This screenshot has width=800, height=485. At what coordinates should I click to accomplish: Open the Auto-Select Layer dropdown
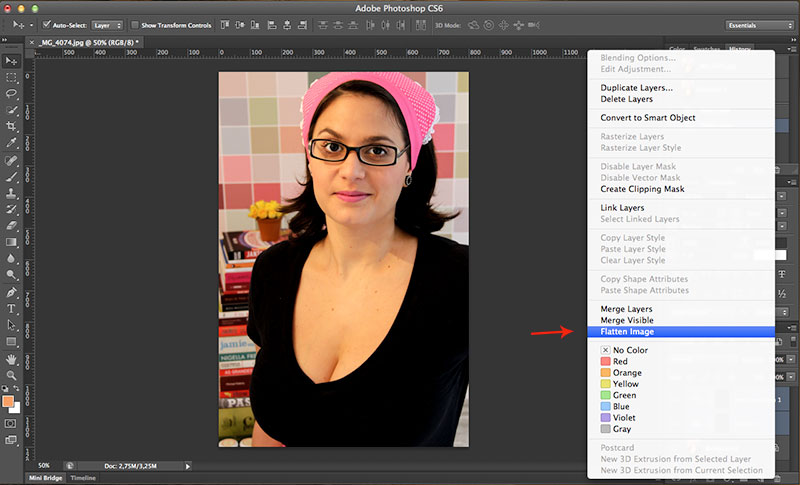pyautogui.click(x=107, y=24)
